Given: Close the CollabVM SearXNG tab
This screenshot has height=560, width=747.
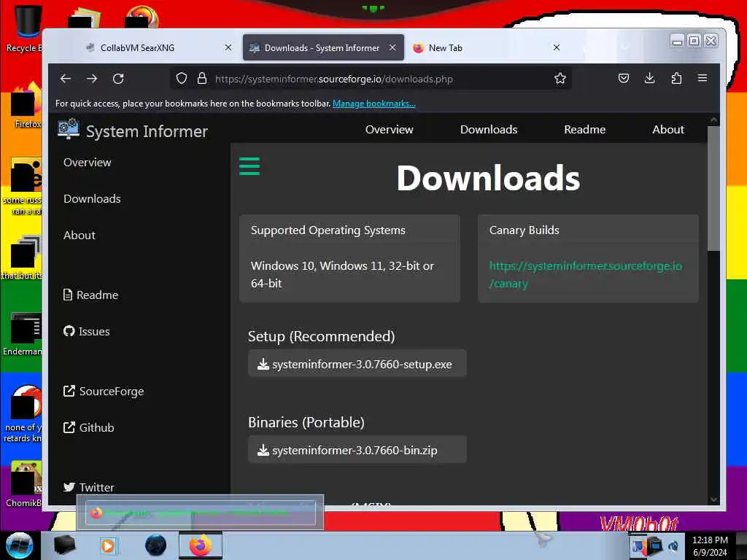Looking at the screenshot, I should pyautogui.click(x=228, y=47).
